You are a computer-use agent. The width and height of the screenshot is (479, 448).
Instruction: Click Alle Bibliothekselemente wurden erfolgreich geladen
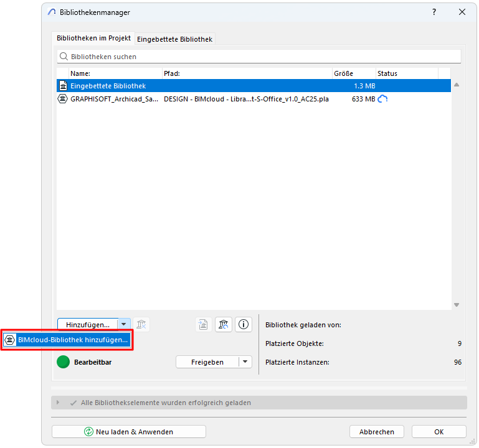pyautogui.click(x=166, y=403)
